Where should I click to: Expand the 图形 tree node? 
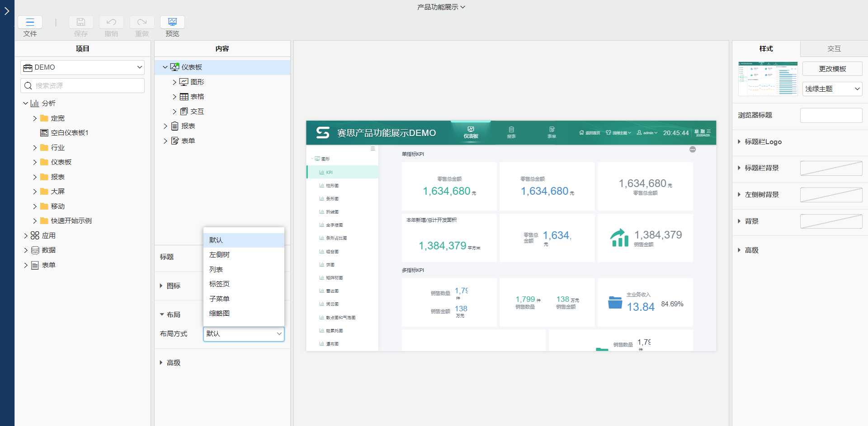pyautogui.click(x=175, y=82)
